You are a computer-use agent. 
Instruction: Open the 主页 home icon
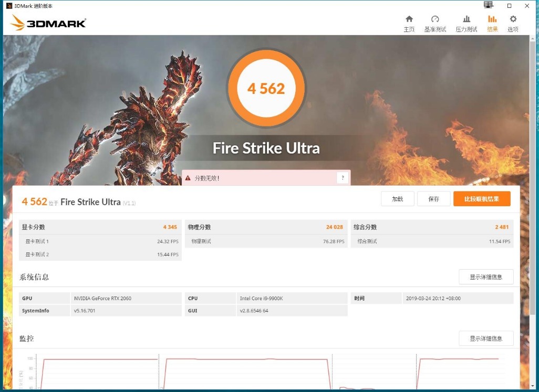pos(409,23)
